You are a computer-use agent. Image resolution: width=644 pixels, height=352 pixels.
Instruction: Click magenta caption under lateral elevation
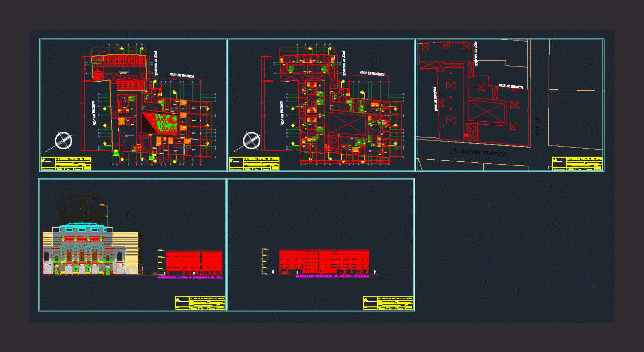(x=190, y=277)
